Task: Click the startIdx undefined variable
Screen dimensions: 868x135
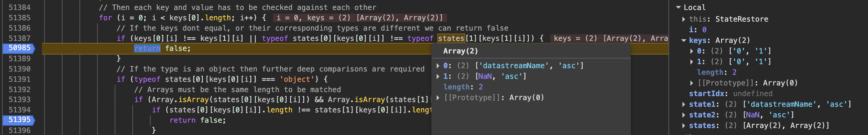Action: coord(730,93)
